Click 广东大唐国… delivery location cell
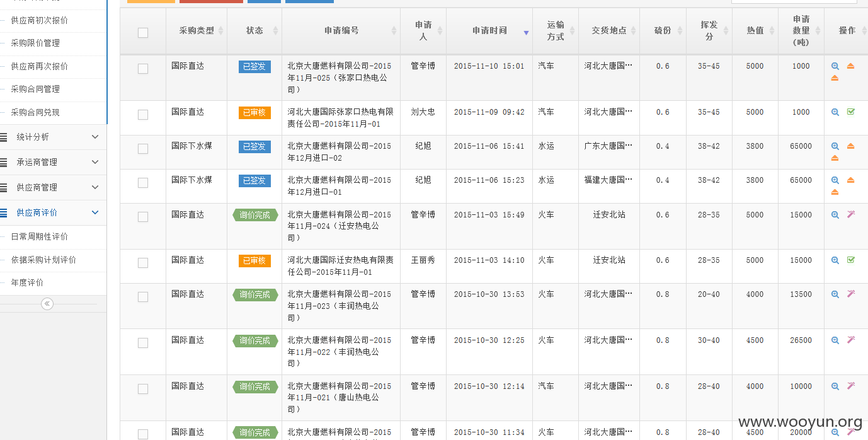Screen dimensions: 868x440 pos(608,146)
